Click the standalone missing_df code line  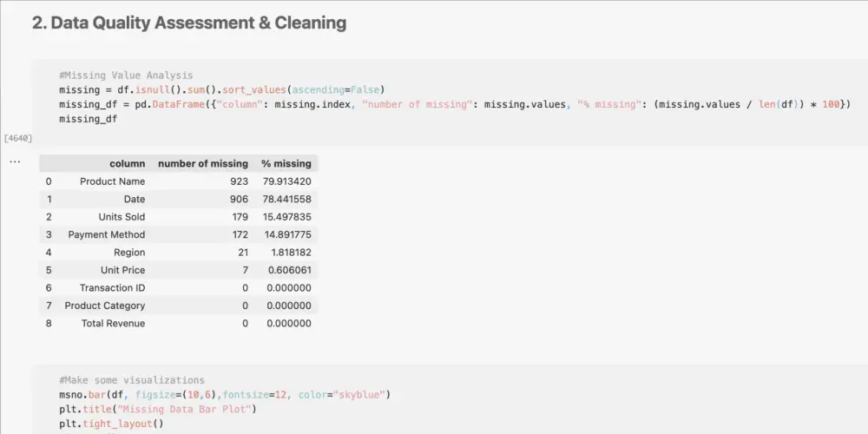(x=88, y=119)
